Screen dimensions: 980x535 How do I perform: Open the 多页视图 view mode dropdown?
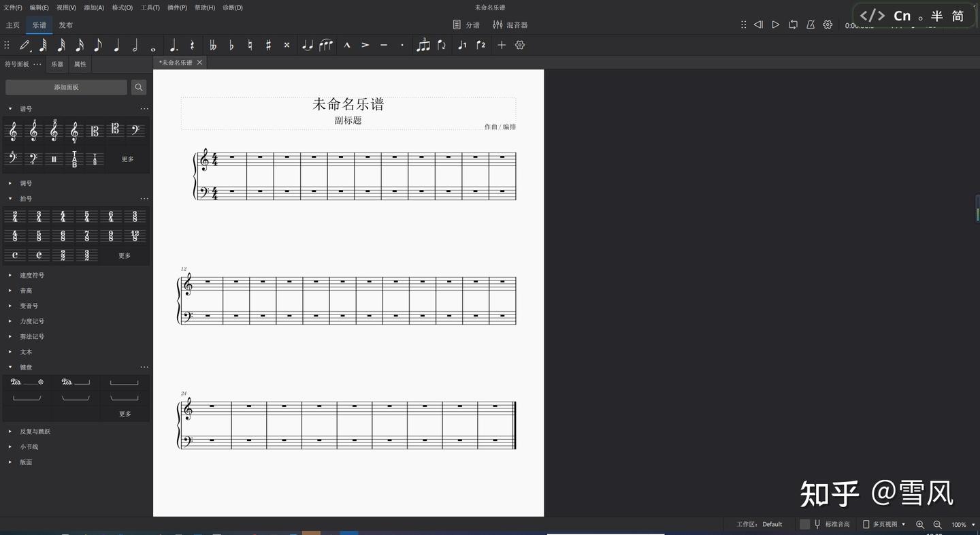pos(886,524)
